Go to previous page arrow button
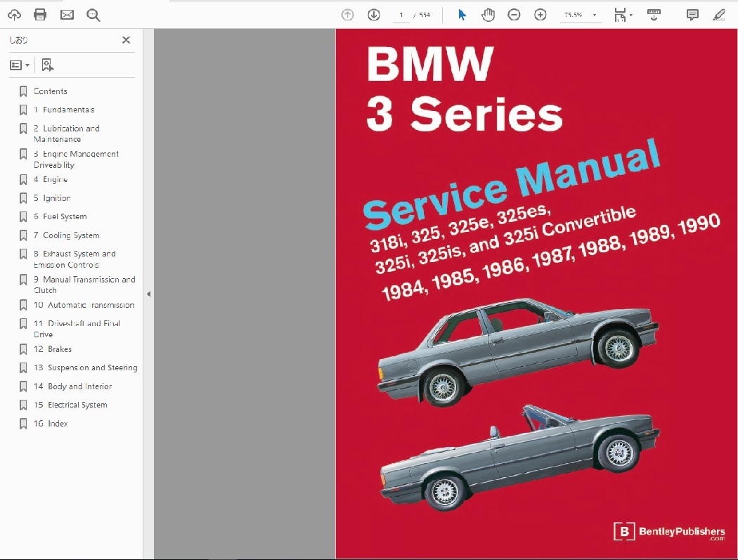The height and width of the screenshot is (560, 738). pos(347,15)
